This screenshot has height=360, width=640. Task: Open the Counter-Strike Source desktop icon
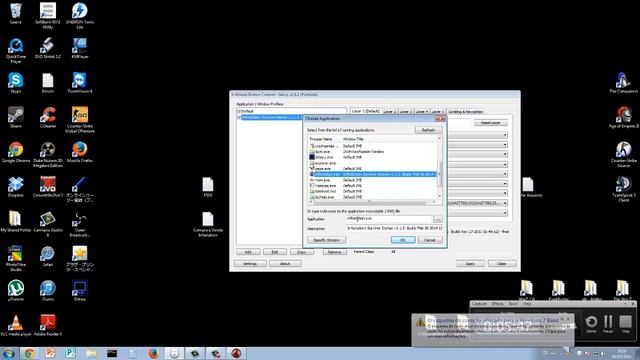click(x=623, y=155)
